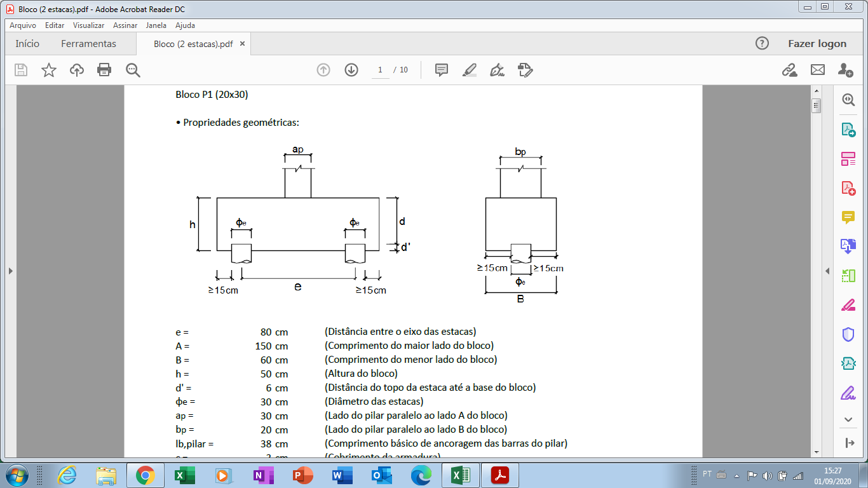This screenshot has width=868, height=488.
Task: Send file by email envelope icon
Action: [817, 70]
